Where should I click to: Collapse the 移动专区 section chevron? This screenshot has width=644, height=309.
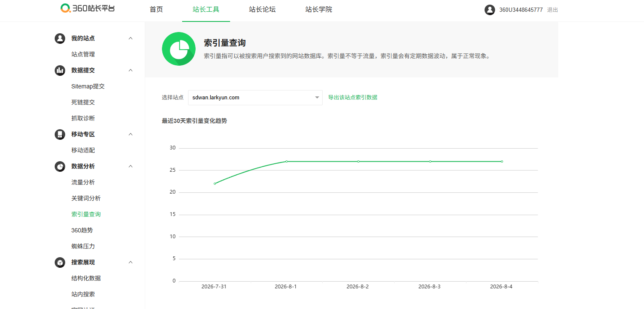pos(130,134)
